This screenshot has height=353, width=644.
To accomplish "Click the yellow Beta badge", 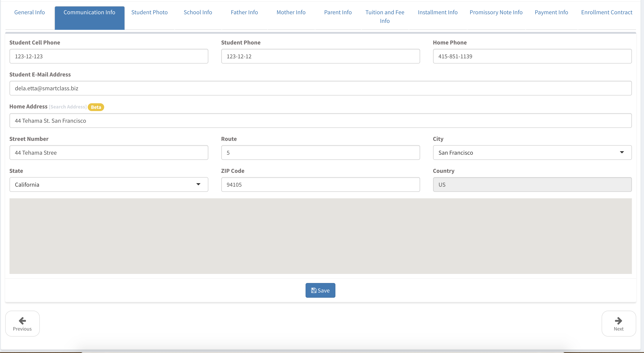I will click(x=96, y=107).
